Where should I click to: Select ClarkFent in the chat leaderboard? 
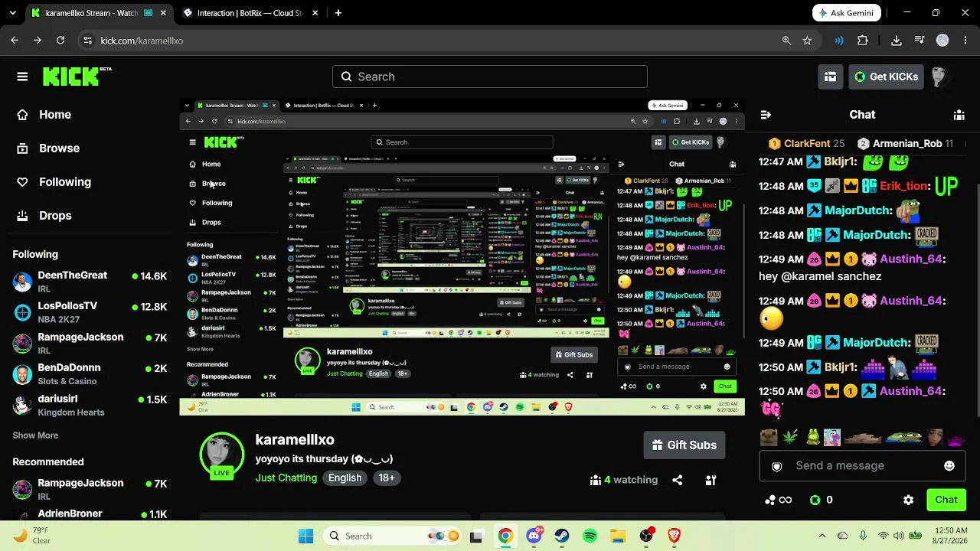coord(807,143)
